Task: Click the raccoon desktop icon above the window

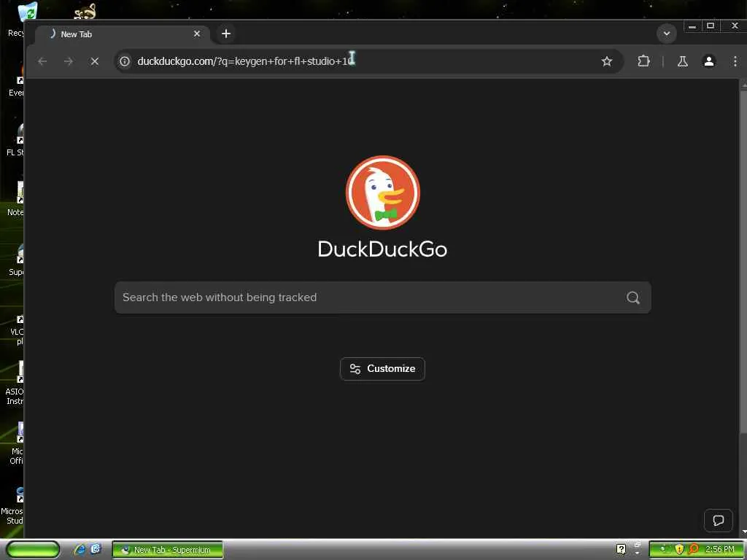Action: point(86,12)
